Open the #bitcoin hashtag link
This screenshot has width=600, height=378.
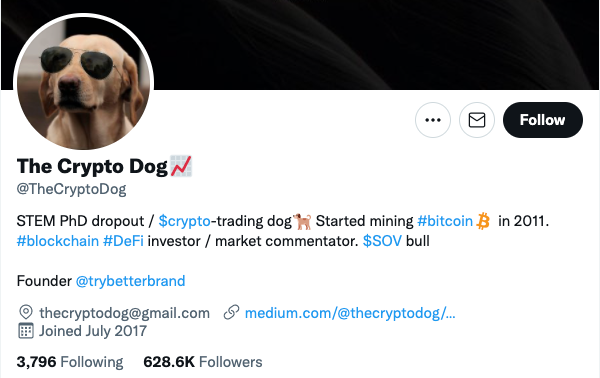(445, 221)
